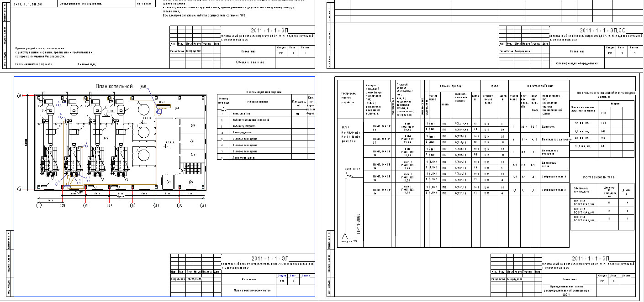Image resolution: width=644 pixels, height=302 pixels.
Task: Click 'Забрасыватель 2' row label
Action: 554,189
